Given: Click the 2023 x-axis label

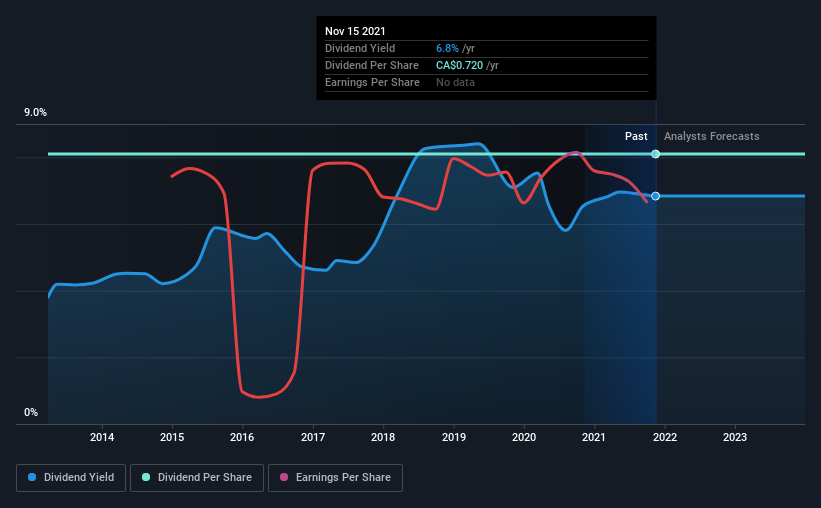Looking at the screenshot, I should [735, 437].
